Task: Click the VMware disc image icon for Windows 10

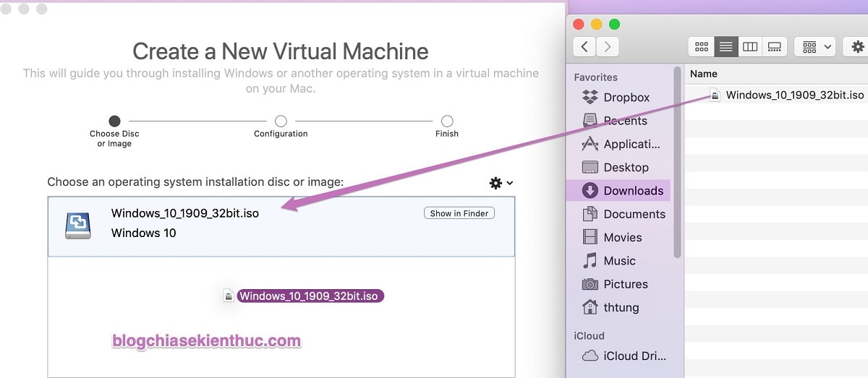Action: click(x=77, y=225)
